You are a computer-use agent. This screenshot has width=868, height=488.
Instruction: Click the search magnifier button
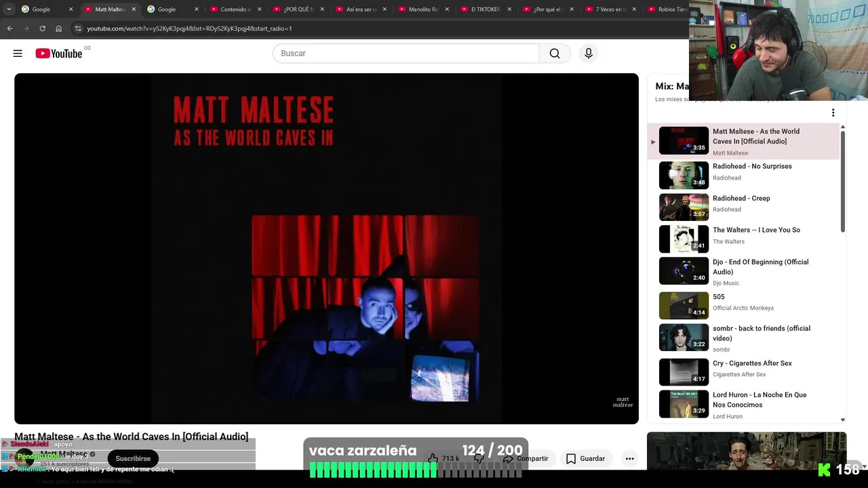555,54
